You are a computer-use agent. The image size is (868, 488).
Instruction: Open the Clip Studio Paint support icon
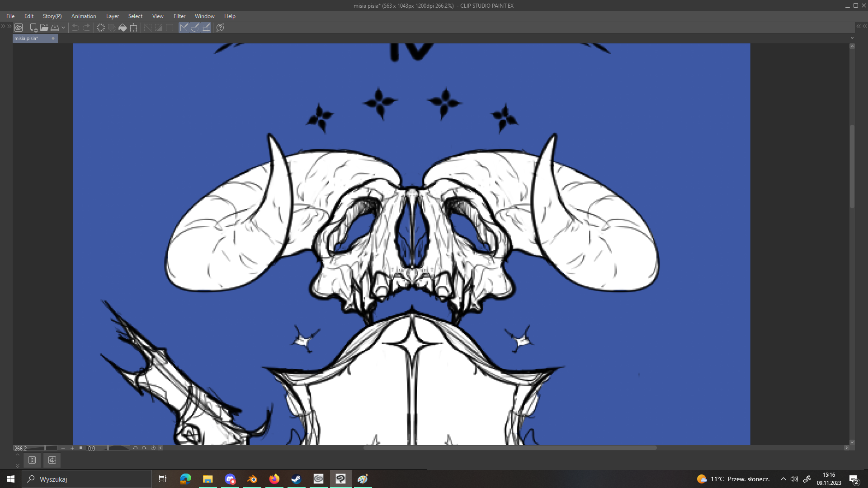pos(220,28)
